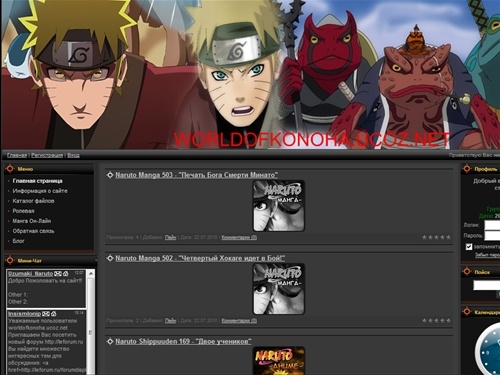Click the WORLDOFKONOHA.UCOZ.NET banner title
The width and height of the screenshot is (500, 375).
point(312,140)
